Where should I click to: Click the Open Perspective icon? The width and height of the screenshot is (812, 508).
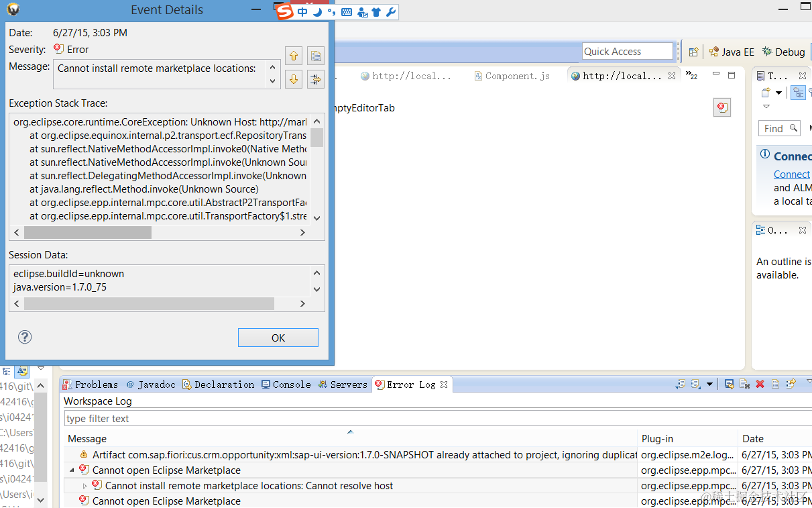(693, 52)
